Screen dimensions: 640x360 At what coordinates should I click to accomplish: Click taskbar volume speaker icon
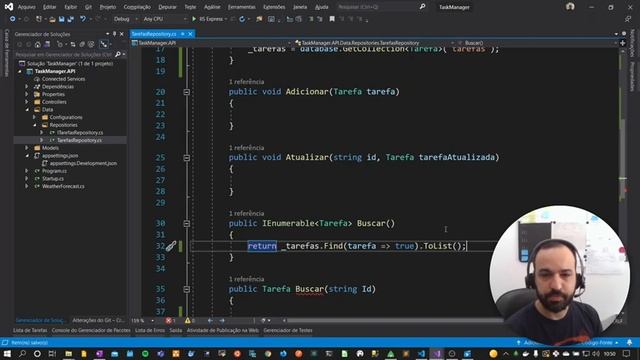(x=596, y=353)
